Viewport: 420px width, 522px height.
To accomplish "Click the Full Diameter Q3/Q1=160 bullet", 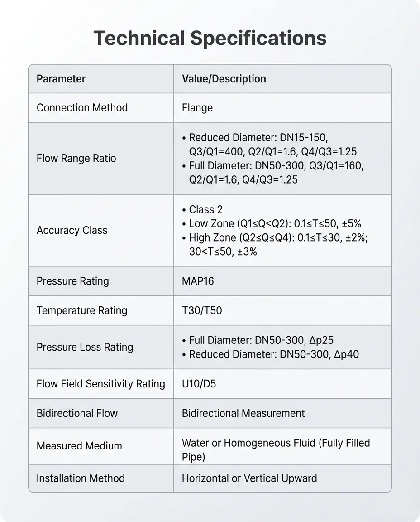I will coord(273,173).
